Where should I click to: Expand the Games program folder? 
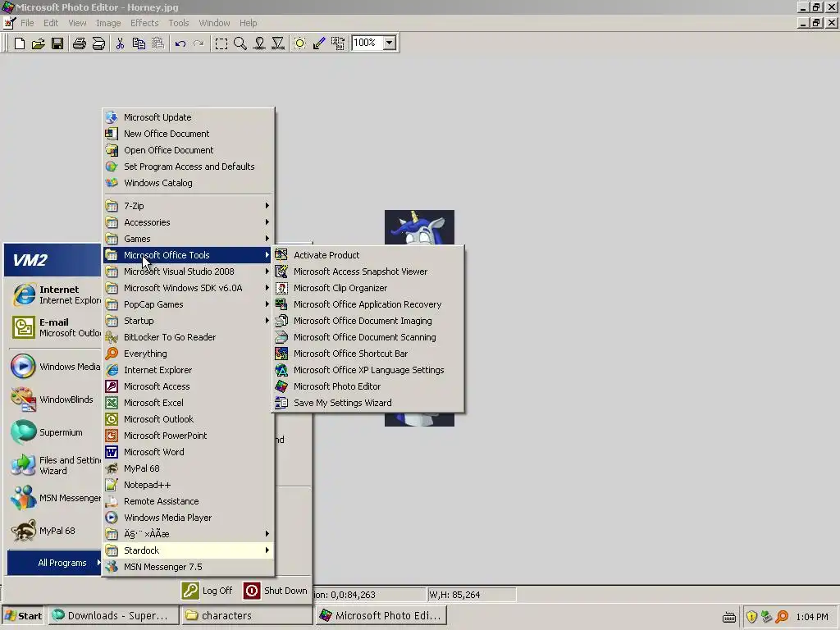(x=188, y=239)
